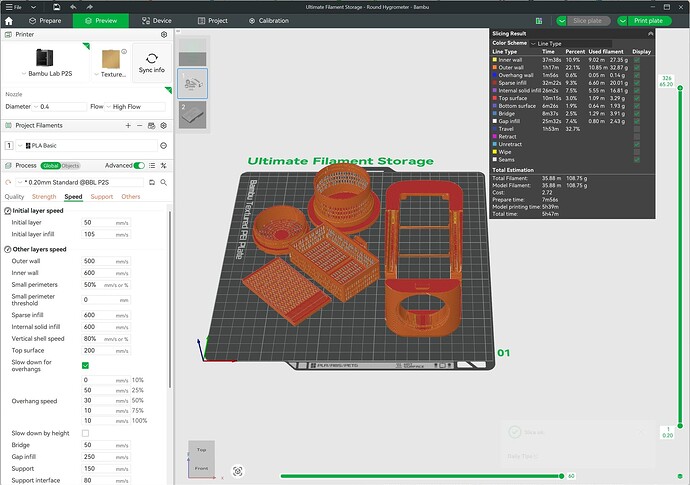This screenshot has width=690, height=485.
Task: Click the Print plate button
Action: pos(648,21)
